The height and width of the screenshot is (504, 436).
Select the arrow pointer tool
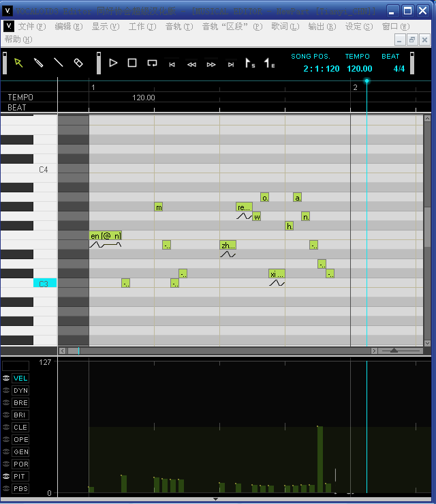[18, 63]
